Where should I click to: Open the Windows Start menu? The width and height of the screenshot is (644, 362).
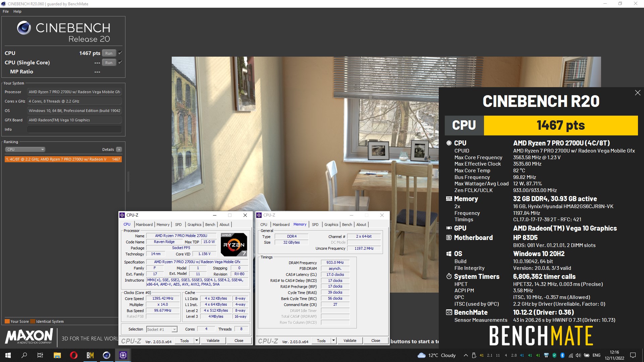pos(8,355)
